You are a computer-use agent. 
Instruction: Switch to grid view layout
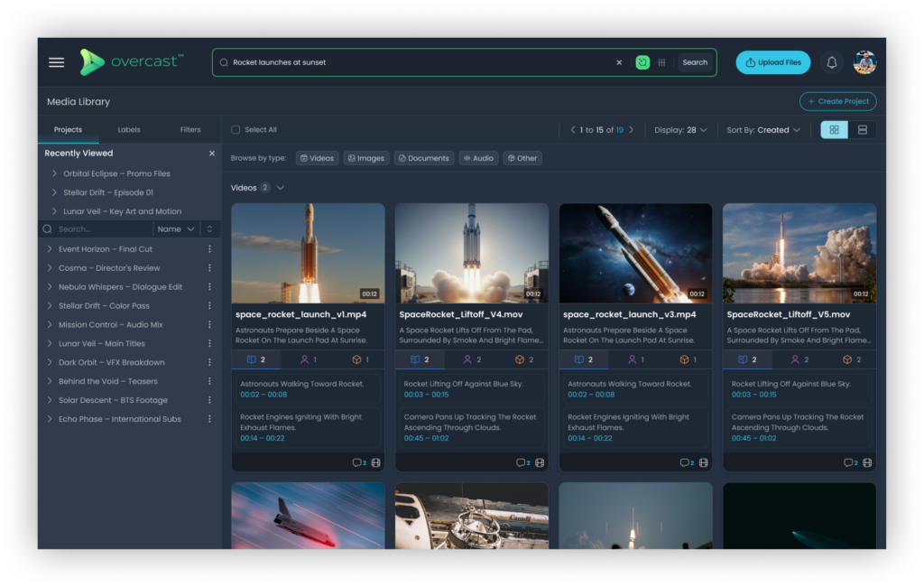(x=834, y=130)
